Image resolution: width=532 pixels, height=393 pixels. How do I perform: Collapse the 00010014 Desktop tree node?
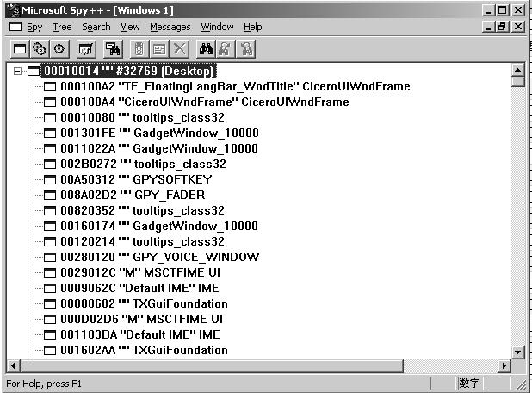point(17,72)
